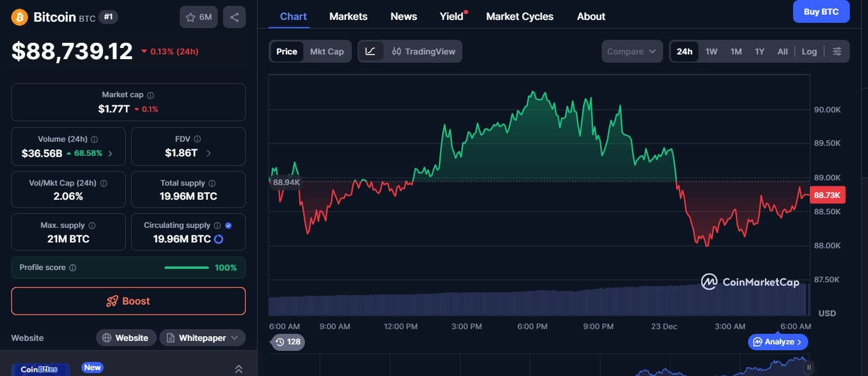Click the clock icon showing 128 viewers
Screen dimensions: 868x376
[x=280, y=341]
